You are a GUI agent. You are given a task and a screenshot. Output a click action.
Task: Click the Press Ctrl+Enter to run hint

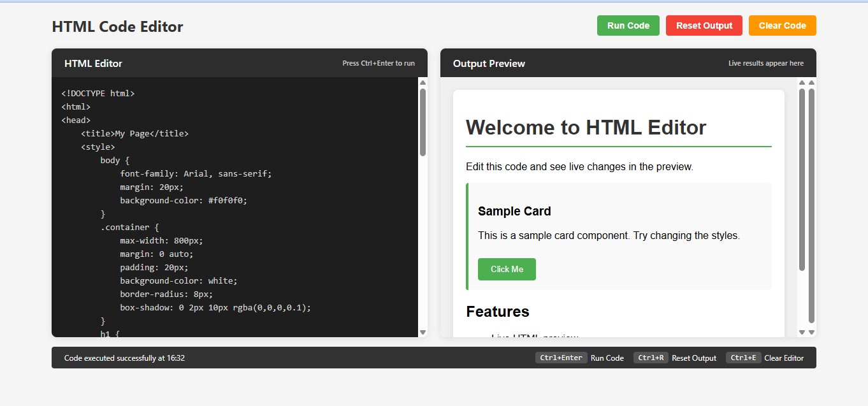click(x=379, y=63)
